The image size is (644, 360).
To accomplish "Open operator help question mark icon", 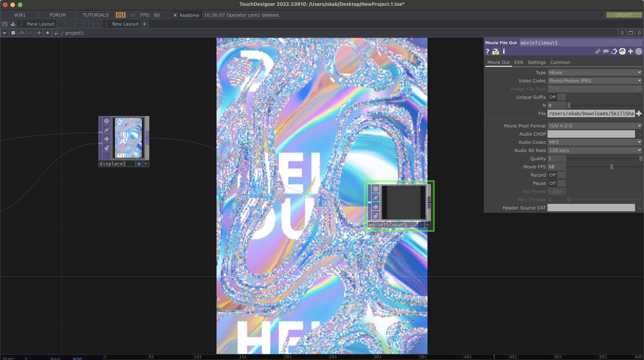I will pyautogui.click(x=487, y=51).
